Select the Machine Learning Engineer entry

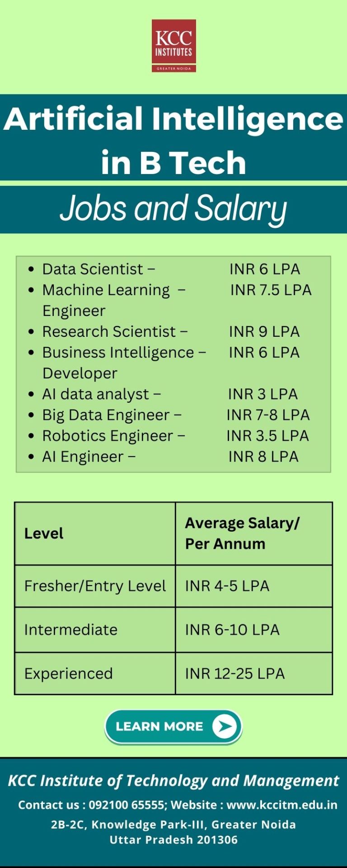[x=169, y=300]
